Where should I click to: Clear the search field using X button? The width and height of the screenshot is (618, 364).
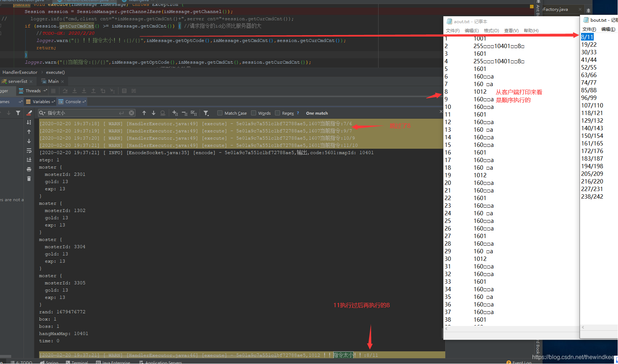[x=131, y=113]
